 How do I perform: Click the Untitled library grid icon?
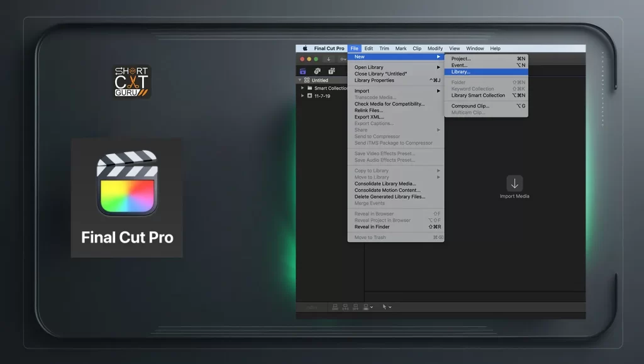[x=307, y=80]
